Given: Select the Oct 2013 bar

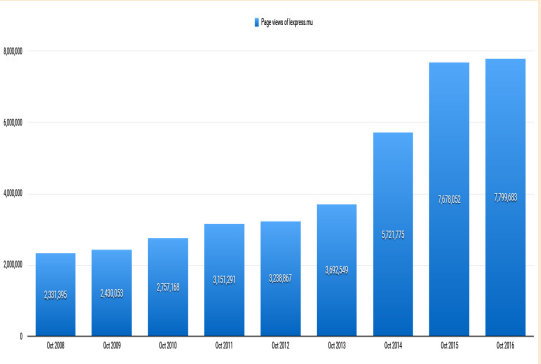Looking at the screenshot, I should 337,270.
